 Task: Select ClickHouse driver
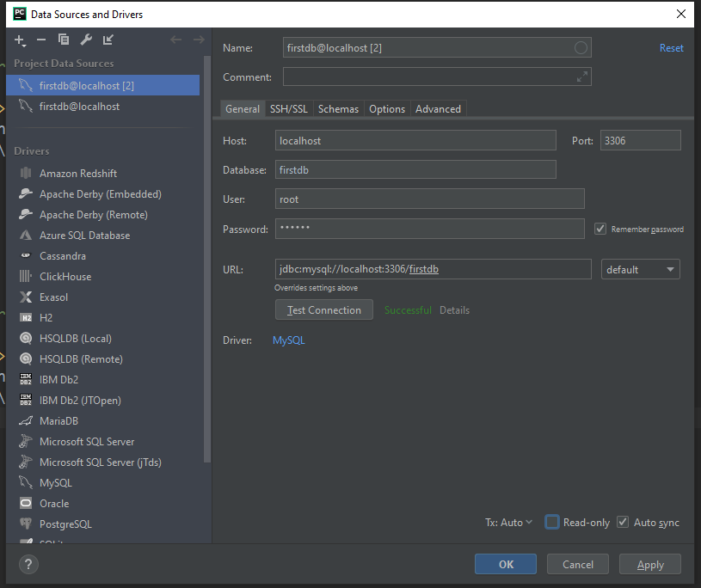[103, 276]
